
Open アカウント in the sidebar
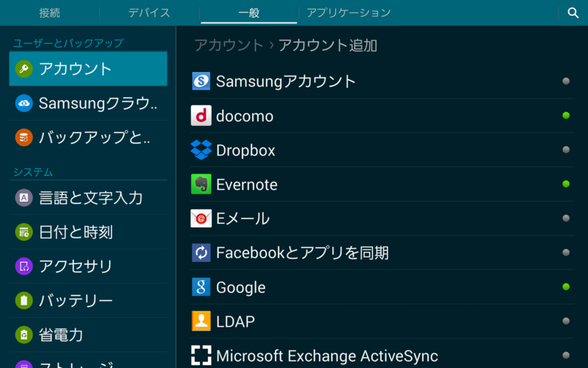(x=88, y=68)
